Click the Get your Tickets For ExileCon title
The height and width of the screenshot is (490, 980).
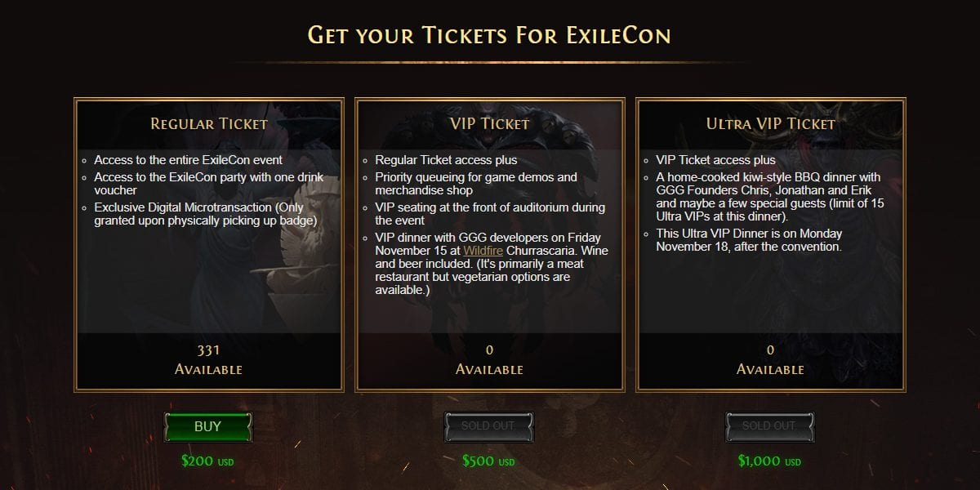click(x=489, y=35)
